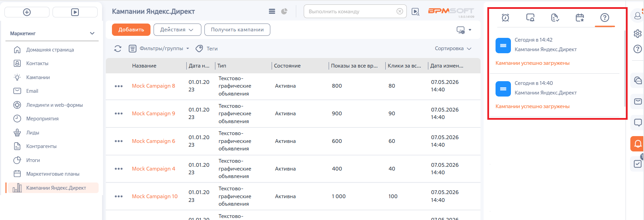Open row menu for Mock Campaign 6
Screen dimensions: 644x220
(x=119, y=141)
